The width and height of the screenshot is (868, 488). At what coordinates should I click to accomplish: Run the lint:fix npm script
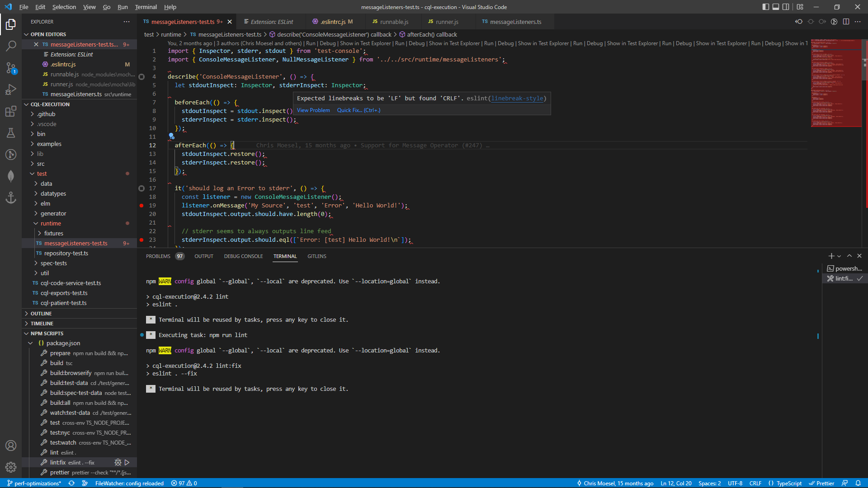click(127, 462)
